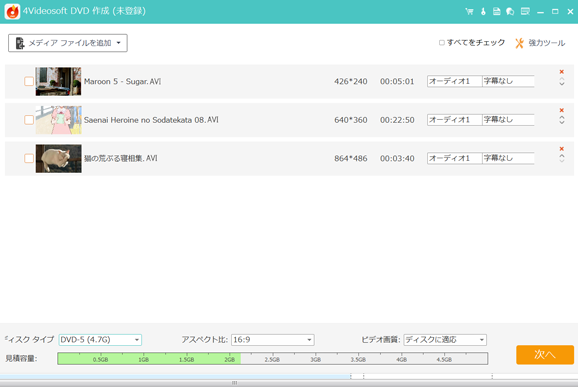The width and height of the screenshot is (578, 387).
Task: Open 字幕なし dropdown for Saenai Heroine row
Action: coord(508,120)
